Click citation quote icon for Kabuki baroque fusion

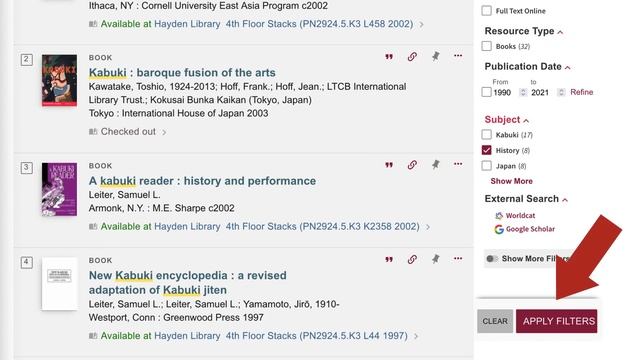389,57
